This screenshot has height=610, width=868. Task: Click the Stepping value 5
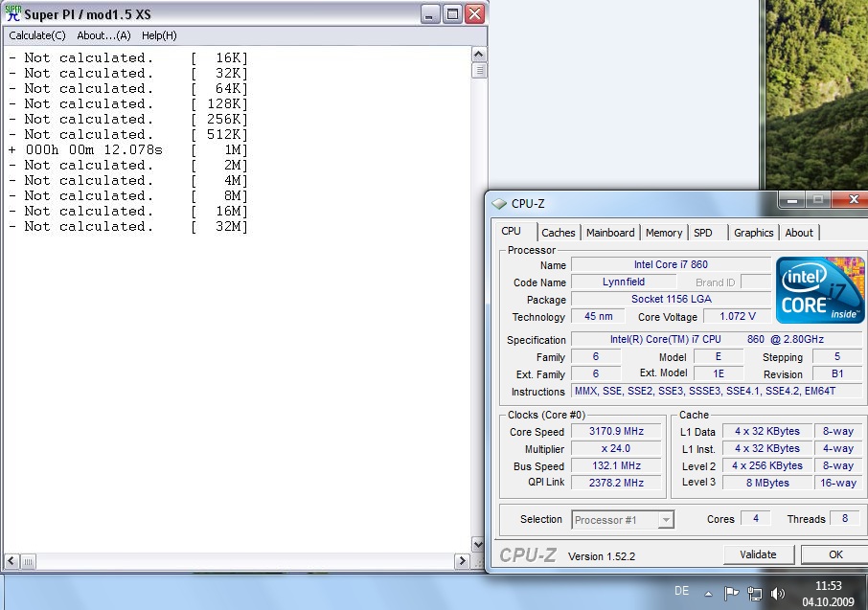click(x=837, y=356)
